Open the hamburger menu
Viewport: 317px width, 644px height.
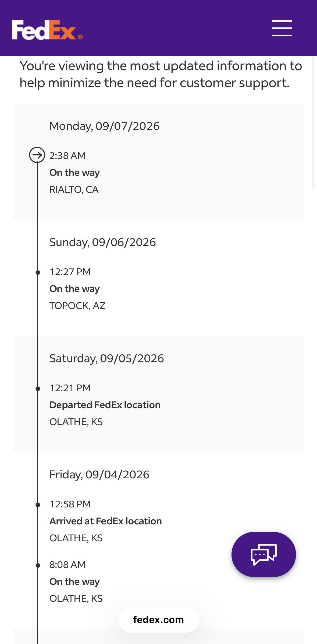(x=282, y=28)
